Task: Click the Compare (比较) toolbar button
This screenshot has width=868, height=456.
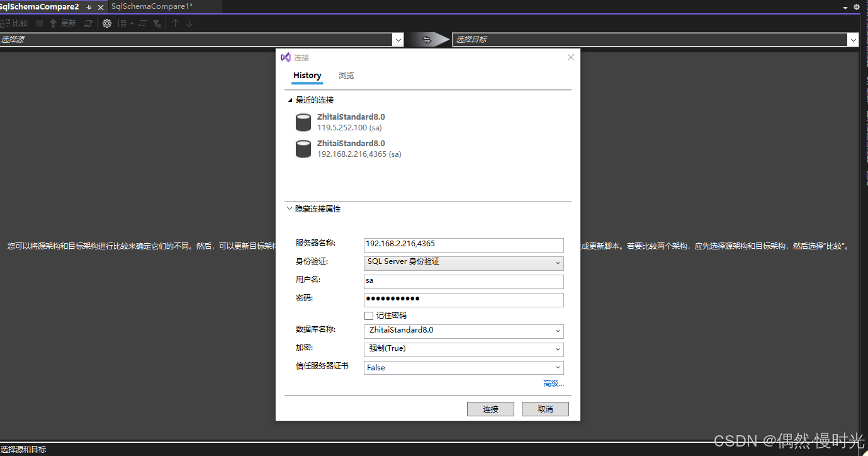Action: pyautogui.click(x=14, y=23)
